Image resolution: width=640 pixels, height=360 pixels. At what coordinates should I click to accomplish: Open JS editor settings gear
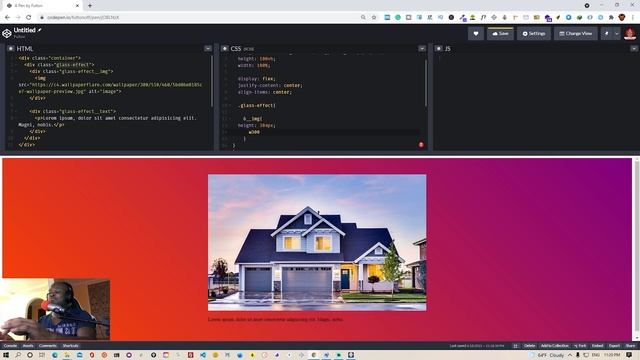pos(438,49)
